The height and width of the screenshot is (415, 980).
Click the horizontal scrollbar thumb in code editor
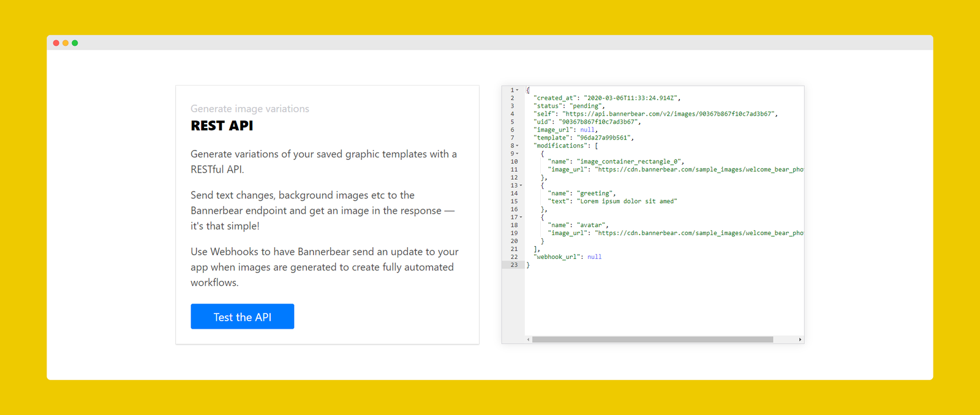(x=652, y=339)
